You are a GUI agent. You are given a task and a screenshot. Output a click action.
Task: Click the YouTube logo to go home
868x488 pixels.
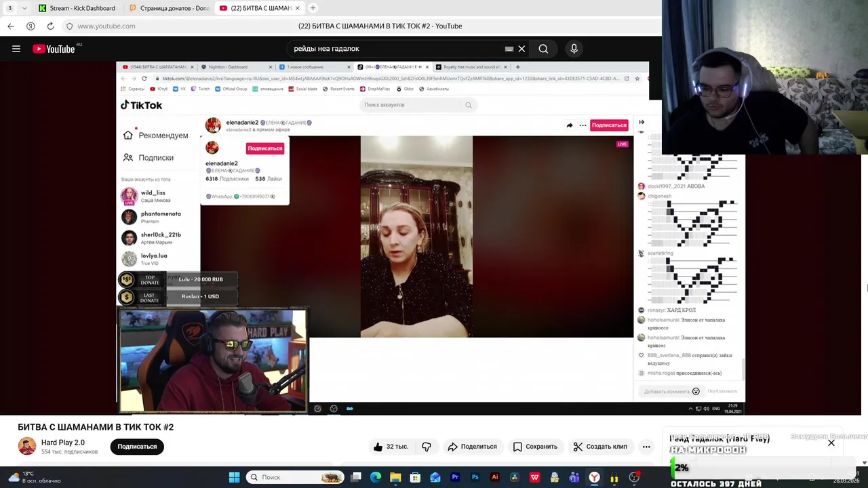(54, 49)
